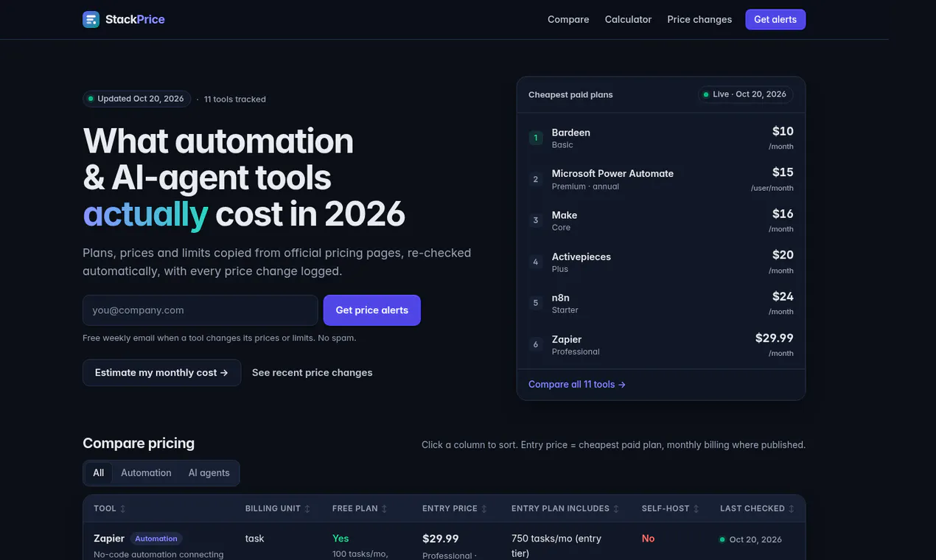936x560 pixels.
Task: Select the All filter tab
Action: pyautogui.click(x=98, y=473)
